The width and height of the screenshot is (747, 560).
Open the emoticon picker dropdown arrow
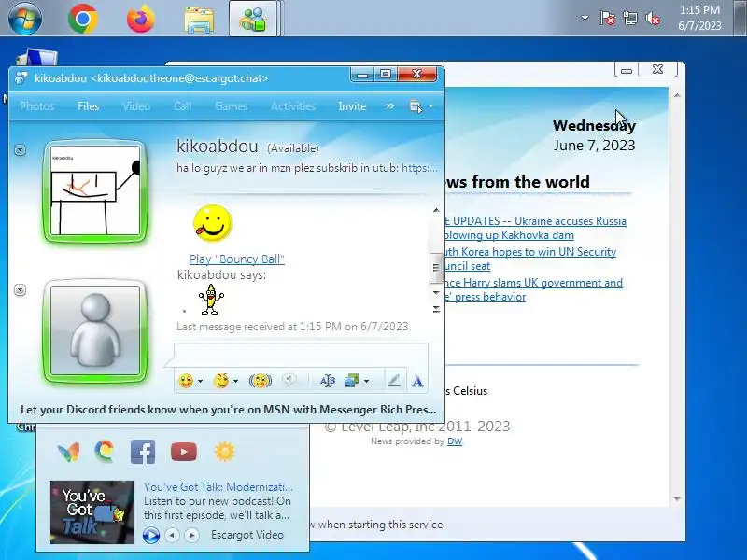pyautogui.click(x=200, y=381)
